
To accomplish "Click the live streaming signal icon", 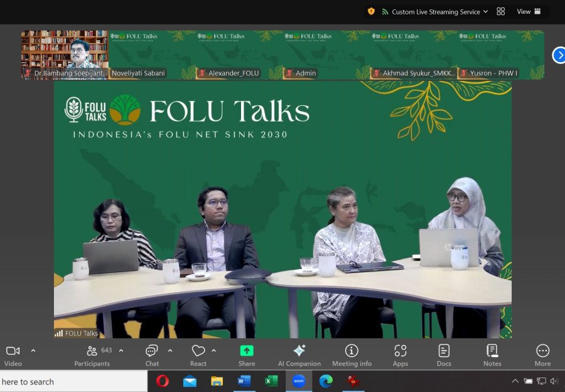I will pyautogui.click(x=385, y=12).
